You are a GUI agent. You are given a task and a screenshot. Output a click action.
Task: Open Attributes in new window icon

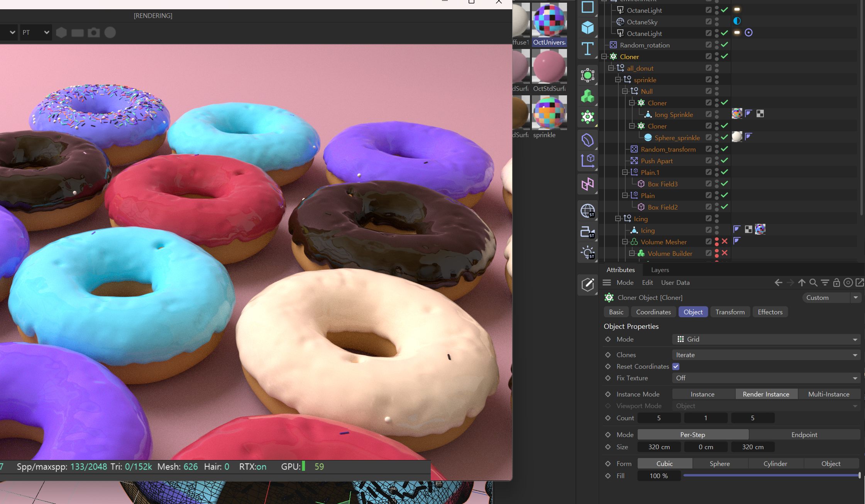[x=860, y=282]
